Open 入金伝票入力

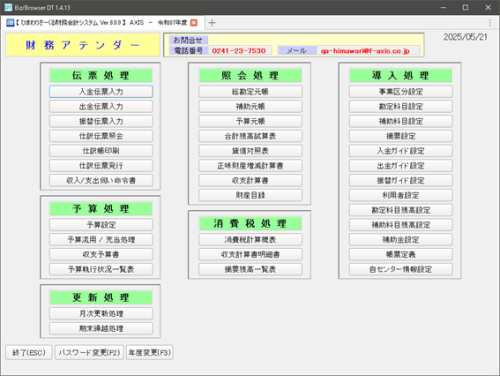101,92
